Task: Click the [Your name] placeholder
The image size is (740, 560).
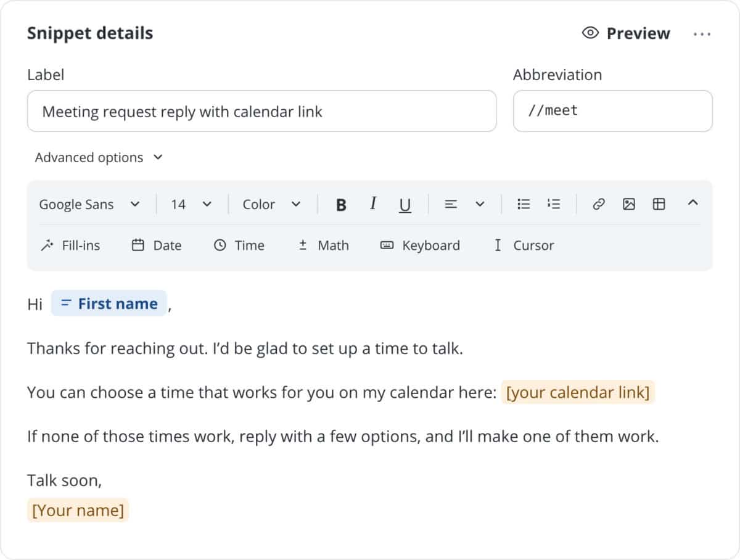Action: [x=78, y=511]
